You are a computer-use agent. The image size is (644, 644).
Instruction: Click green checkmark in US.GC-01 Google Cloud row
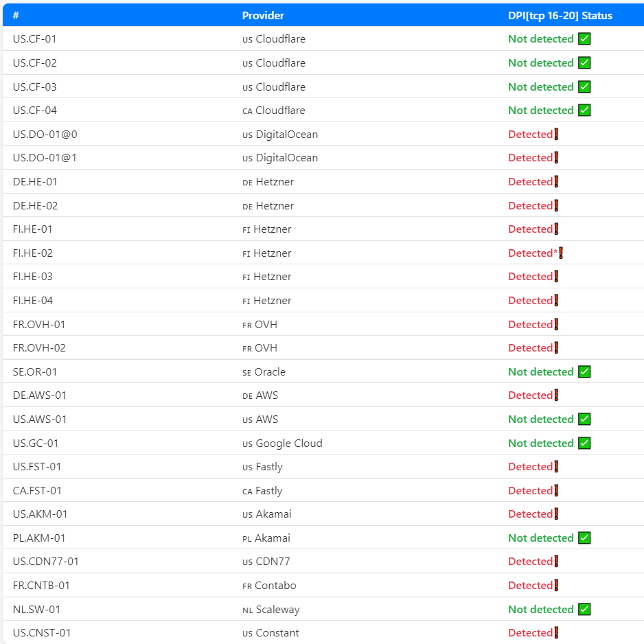(x=584, y=444)
